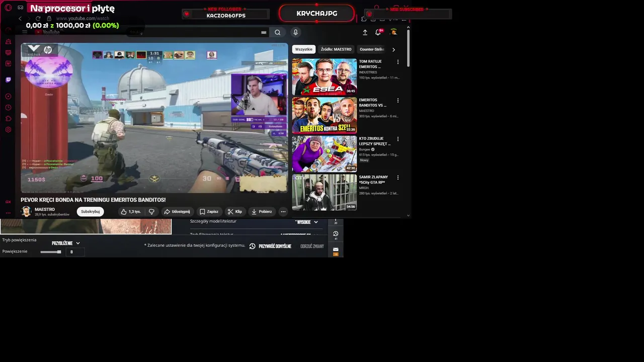Screen dimensions: 644x362
Task: Show more filter chips with right arrow
Action: click(393, 49)
